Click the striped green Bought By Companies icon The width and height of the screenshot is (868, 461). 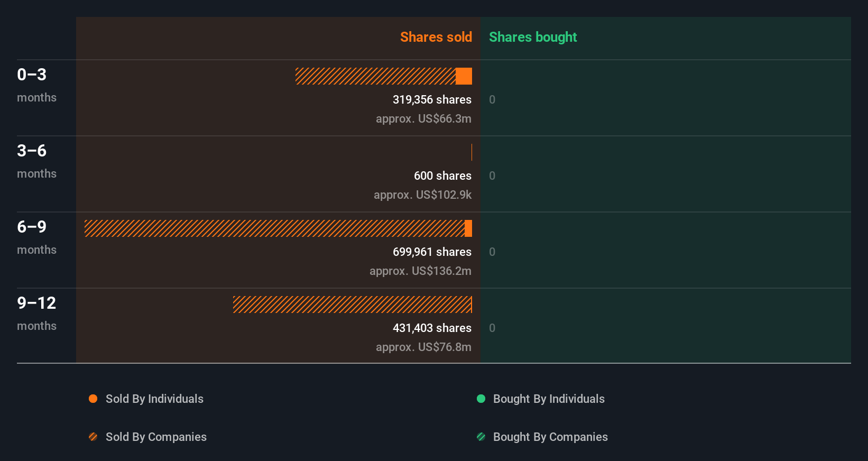click(x=481, y=437)
